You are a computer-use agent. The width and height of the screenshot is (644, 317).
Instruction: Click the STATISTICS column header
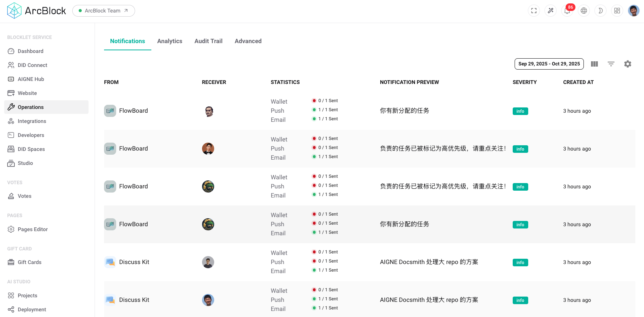285,82
